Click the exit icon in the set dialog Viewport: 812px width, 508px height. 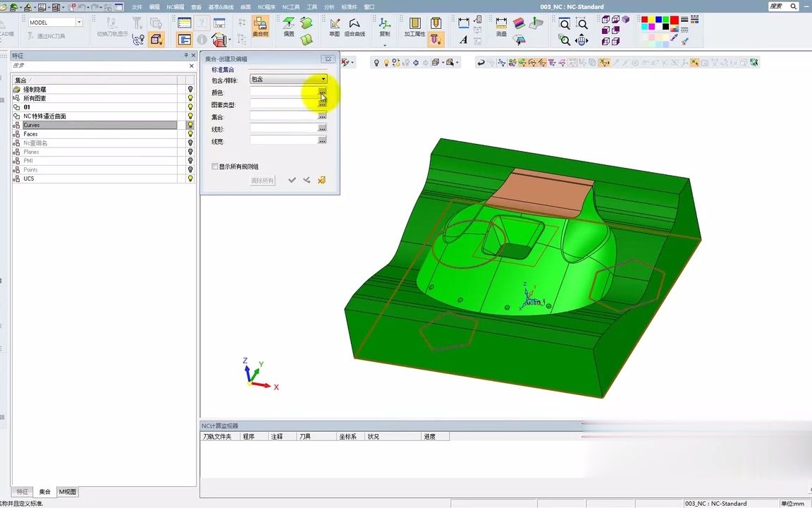pyautogui.click(x=321, y=181)
